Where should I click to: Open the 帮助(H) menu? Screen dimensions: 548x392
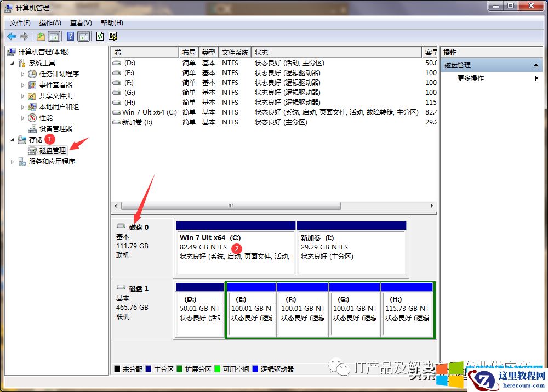coord(112,23)
